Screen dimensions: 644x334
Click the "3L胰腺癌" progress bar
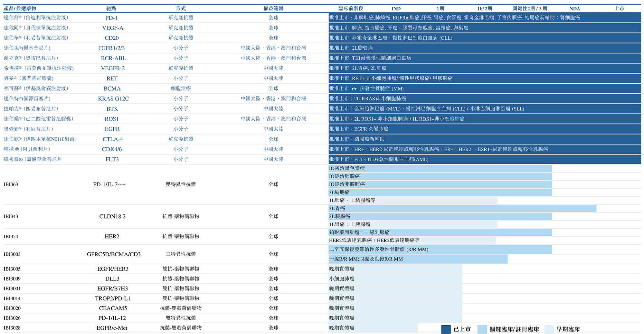point(440,216)
